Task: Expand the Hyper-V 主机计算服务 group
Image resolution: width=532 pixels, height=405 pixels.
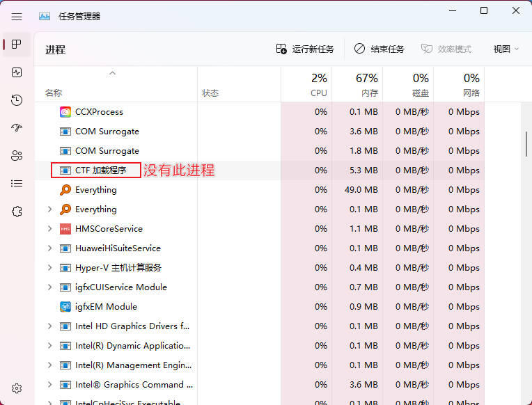Action: tap(49, 268)
